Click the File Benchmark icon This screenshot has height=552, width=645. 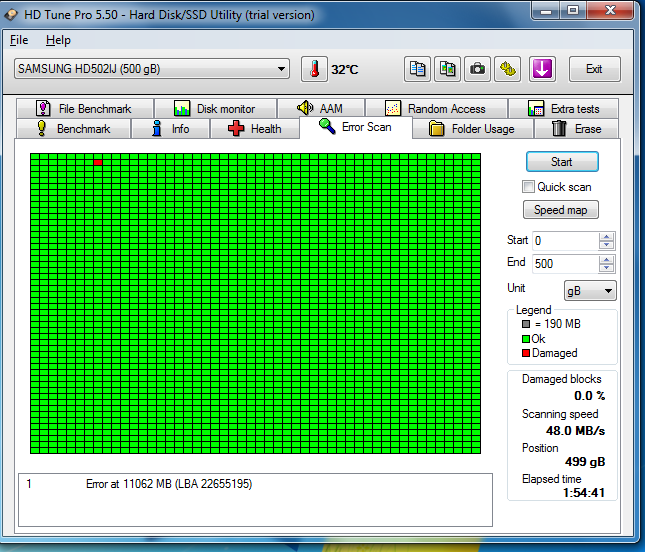pos(43,109)
